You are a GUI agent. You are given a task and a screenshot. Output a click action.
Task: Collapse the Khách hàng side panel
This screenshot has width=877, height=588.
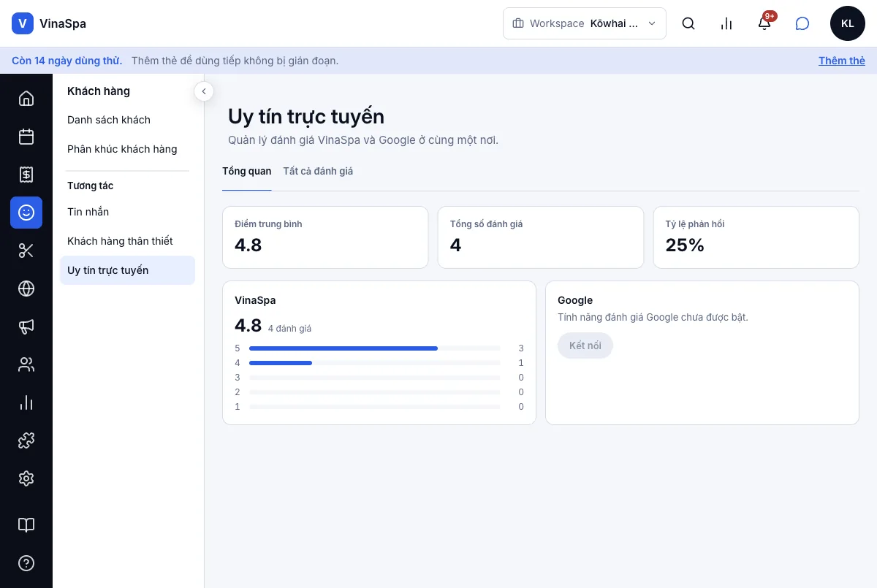coord(204,91)
